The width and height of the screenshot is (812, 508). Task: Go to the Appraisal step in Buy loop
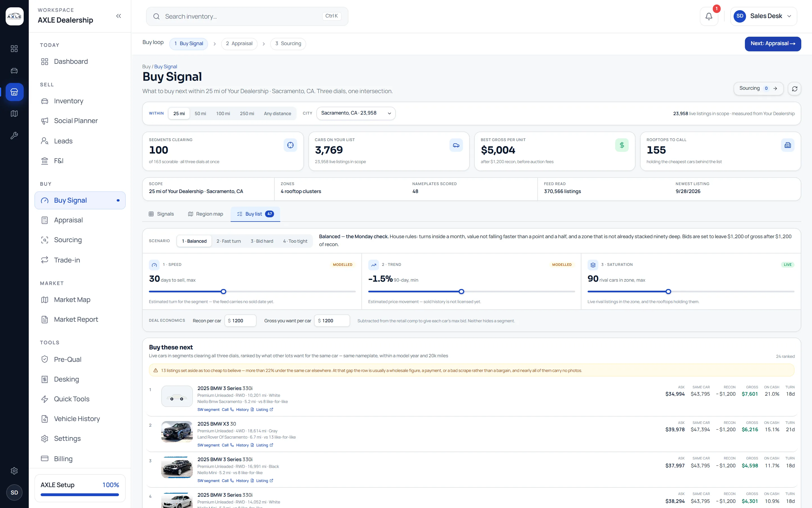coord(239,44)
